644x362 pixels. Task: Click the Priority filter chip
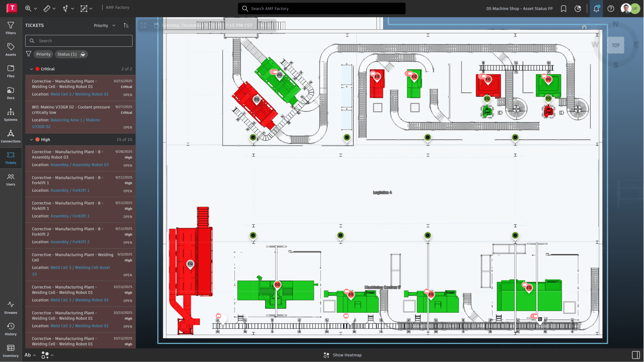(x=43, y=54)
